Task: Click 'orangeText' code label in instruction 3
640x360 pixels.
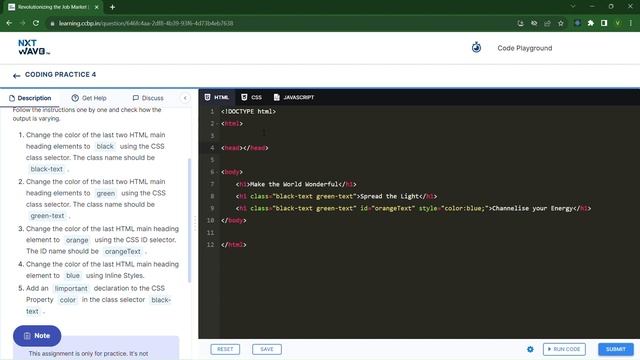Action: click(x=122, y=251)
